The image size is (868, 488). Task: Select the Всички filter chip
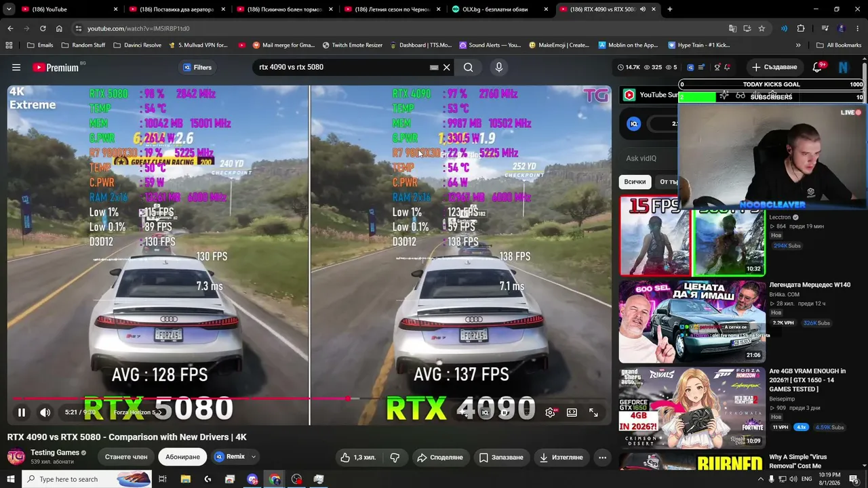[635, 182]
